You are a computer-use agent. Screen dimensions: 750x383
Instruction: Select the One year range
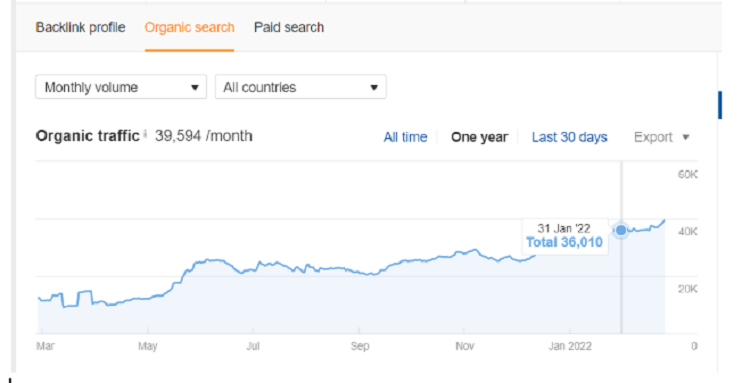click(479, 137)
